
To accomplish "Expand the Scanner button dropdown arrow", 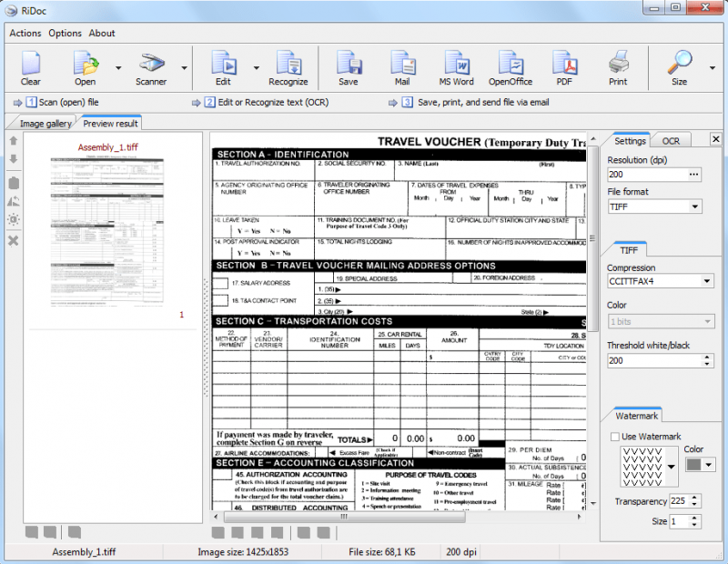I will (x=185, y=68).
